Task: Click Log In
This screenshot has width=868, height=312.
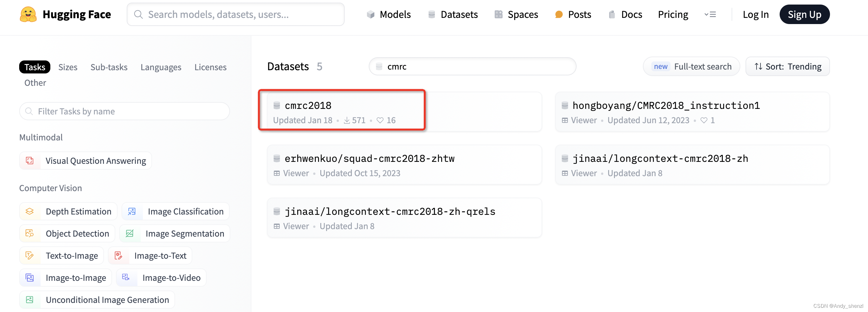Action: [756, 15]
